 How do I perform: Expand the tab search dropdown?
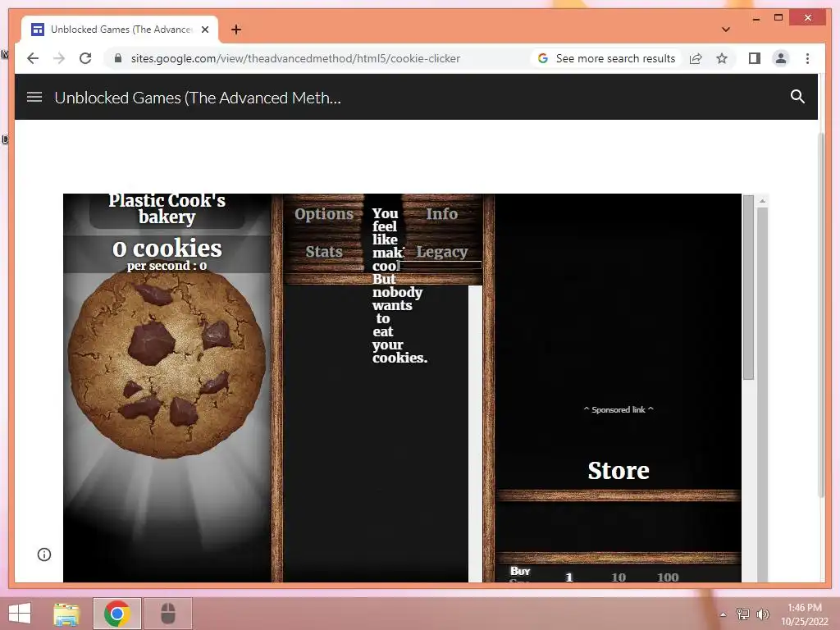[x=725, y=30]
